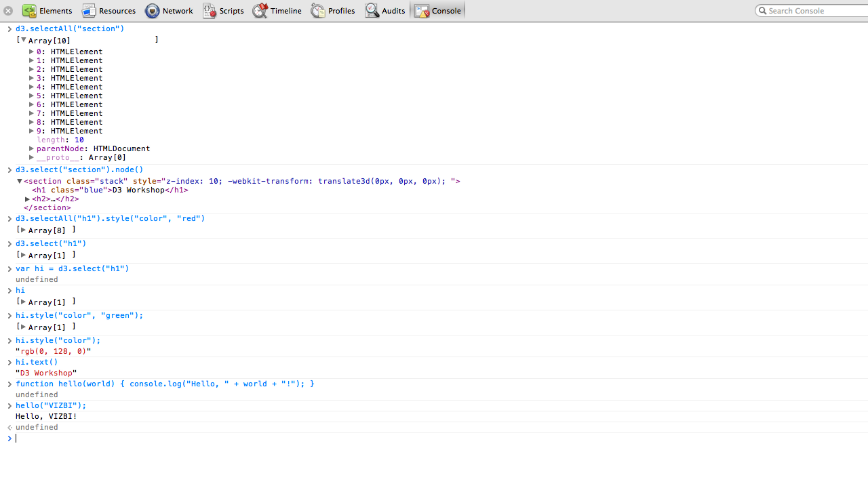Open the Network panel icon

coord(153,11)
